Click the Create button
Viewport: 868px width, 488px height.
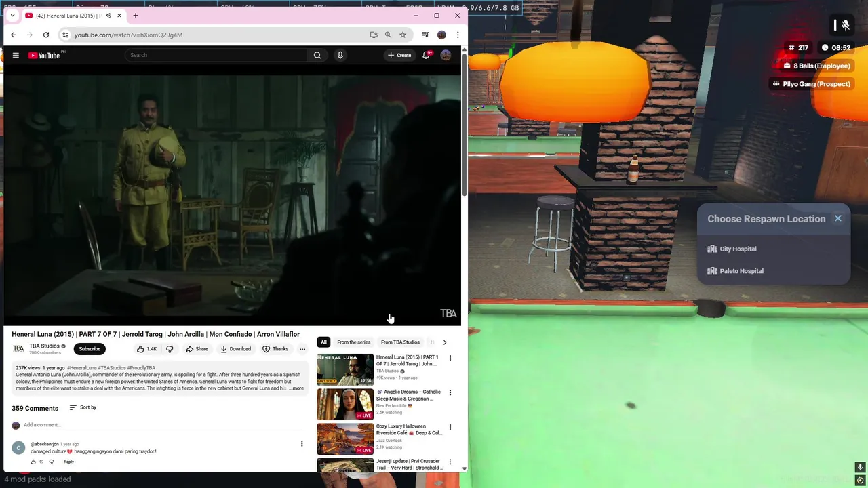point(399,55)
